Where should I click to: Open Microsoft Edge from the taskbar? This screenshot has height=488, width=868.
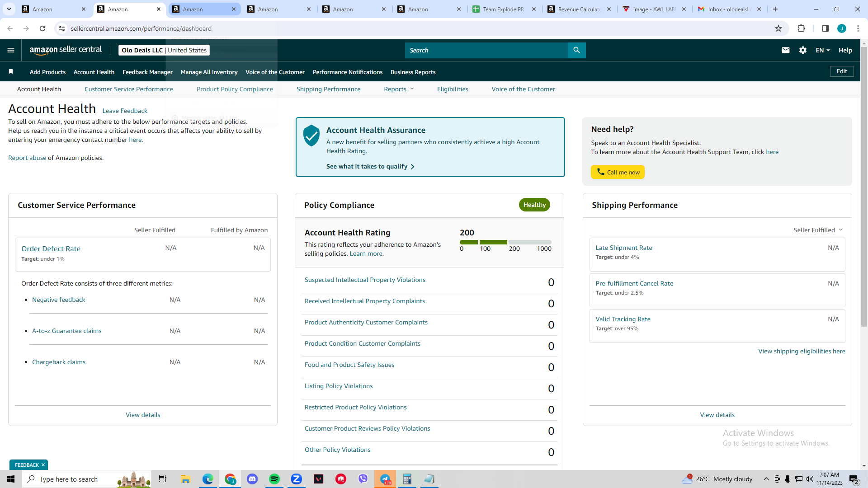[x=208, y=479]
